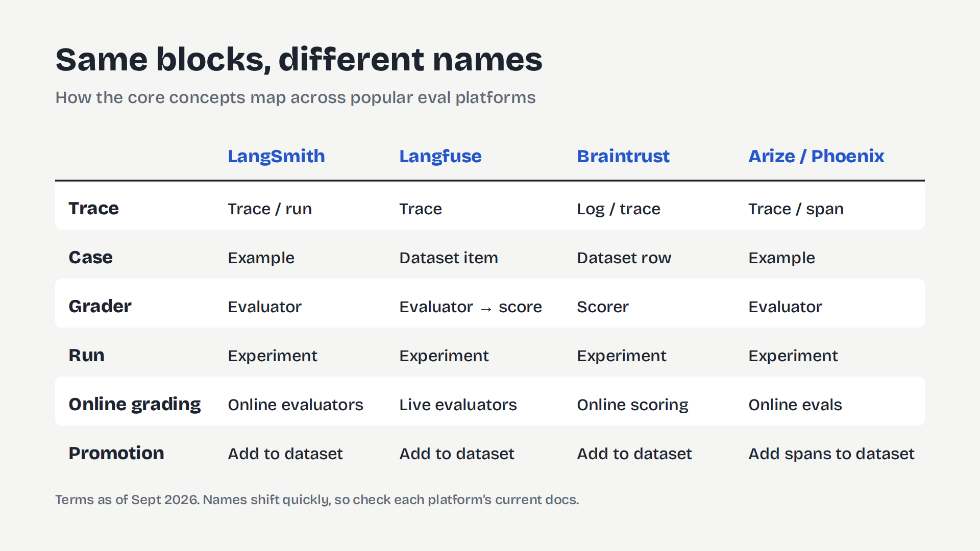Click the 'Scorer' cell
The image size is (980, 551).
click(x=603, y=307)
